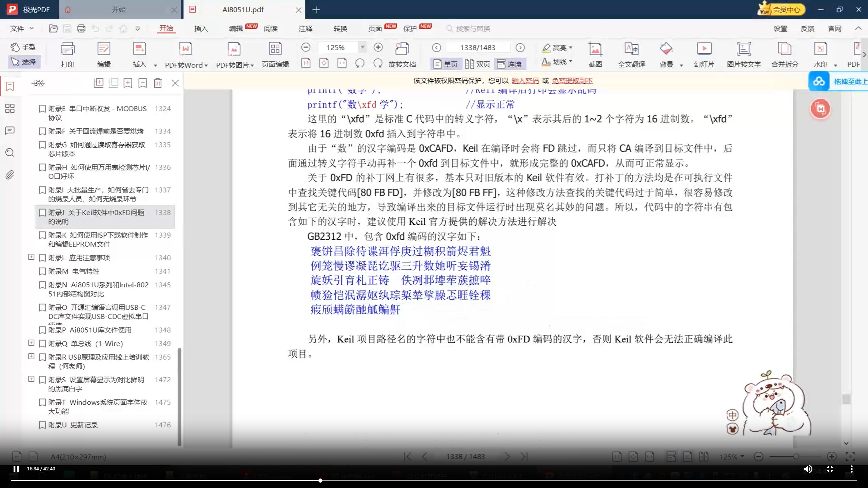Click the 旋转文档 rotate document icon
The image size is (868, 488).
tap(402, 54)
